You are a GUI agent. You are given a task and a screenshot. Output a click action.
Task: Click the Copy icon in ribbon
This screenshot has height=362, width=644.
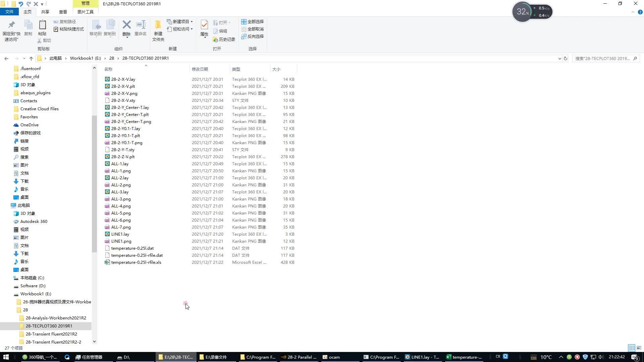(28, 25)
